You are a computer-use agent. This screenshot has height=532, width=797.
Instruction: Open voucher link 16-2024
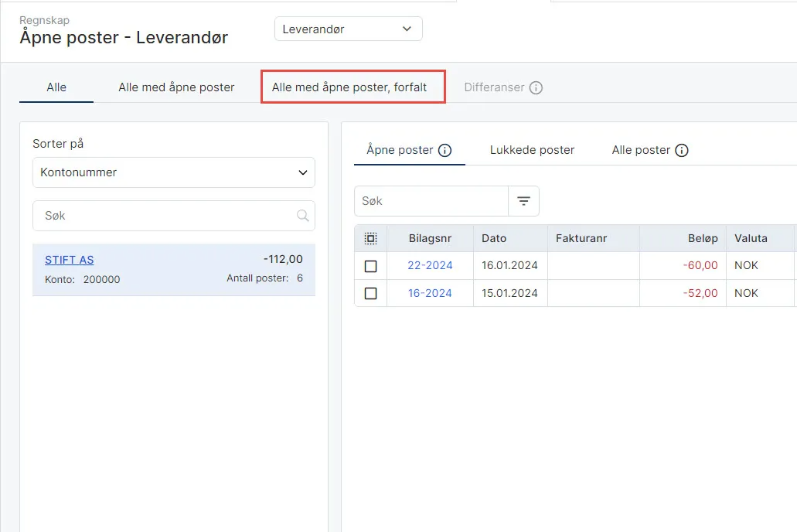coord(430,294)
